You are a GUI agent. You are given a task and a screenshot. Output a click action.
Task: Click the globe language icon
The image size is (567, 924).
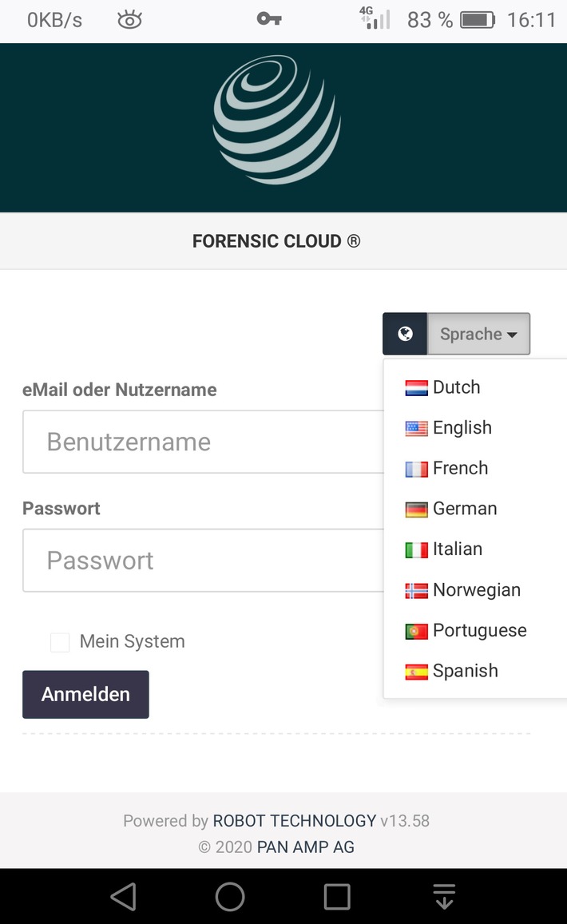click(406, 334)
